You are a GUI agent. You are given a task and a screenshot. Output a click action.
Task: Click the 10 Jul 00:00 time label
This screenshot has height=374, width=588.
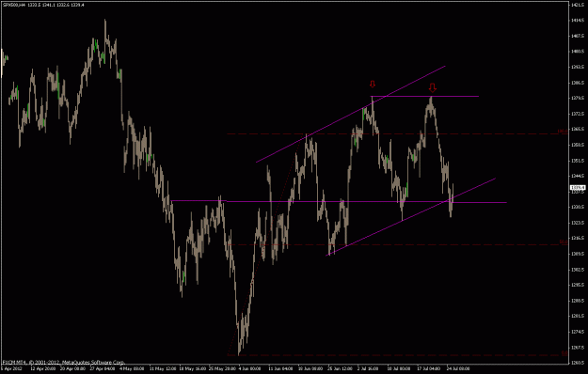399,368
